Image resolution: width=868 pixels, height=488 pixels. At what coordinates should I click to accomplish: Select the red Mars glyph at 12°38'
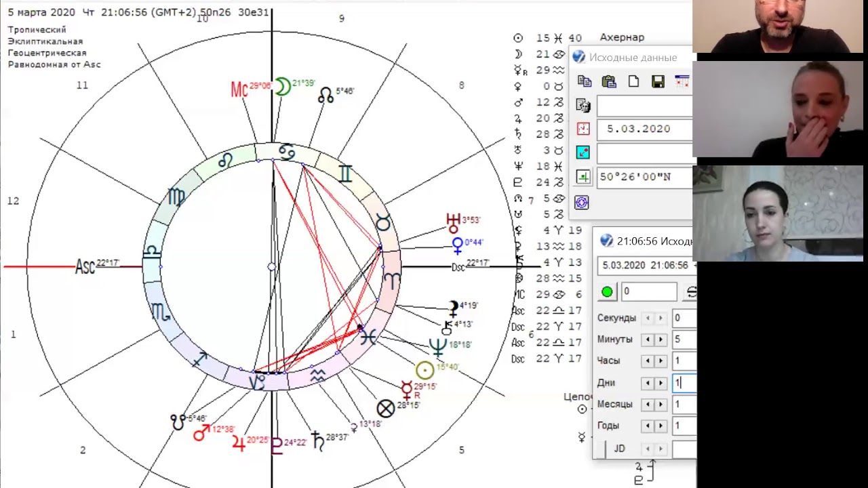[201, 432]
